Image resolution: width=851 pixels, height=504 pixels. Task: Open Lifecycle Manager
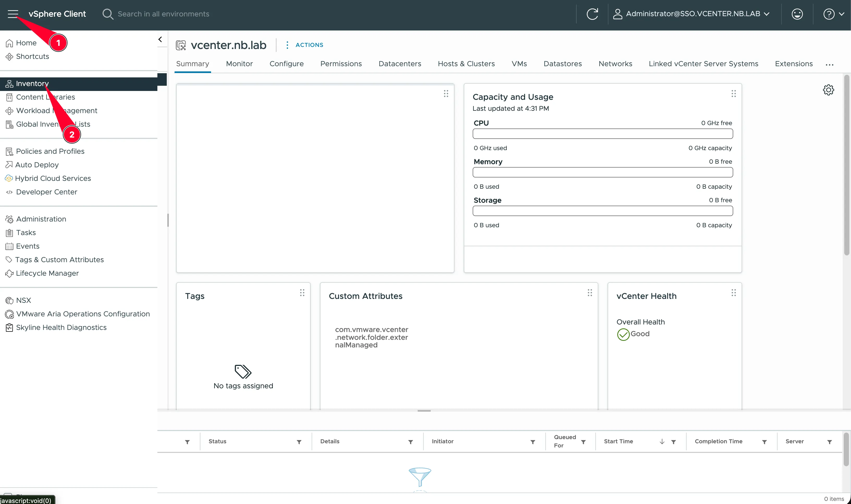pyautogui.click(x=42, y=273)
